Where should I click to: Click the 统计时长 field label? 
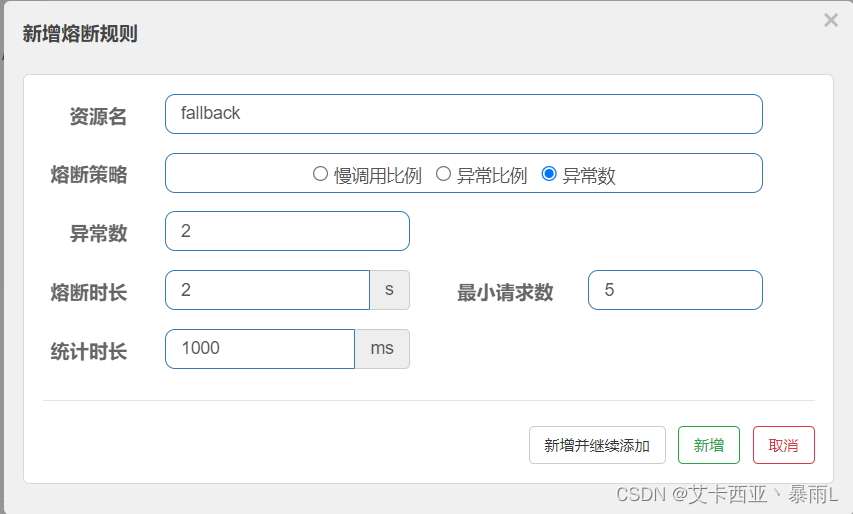pos(89,351)
